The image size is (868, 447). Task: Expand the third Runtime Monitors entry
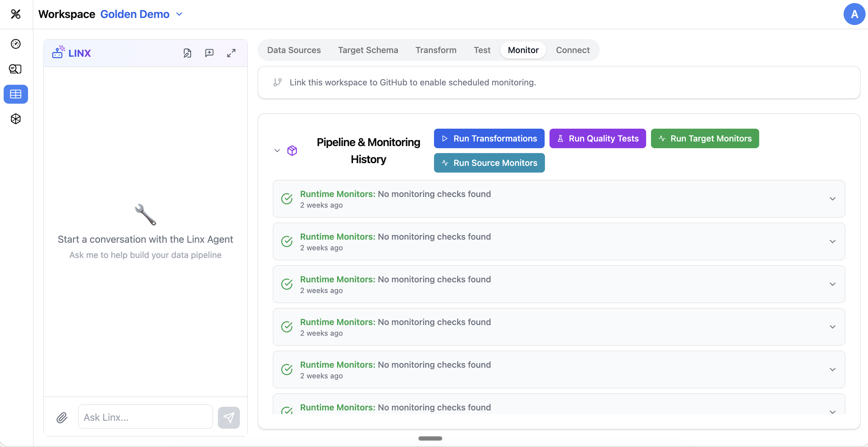pyautogui.click(x=832, y=284)
